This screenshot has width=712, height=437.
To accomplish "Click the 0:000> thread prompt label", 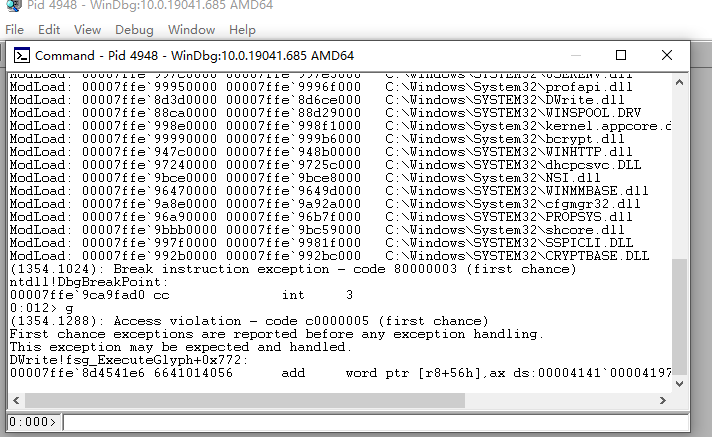I will pyautogui.click(x=33, y=422).
